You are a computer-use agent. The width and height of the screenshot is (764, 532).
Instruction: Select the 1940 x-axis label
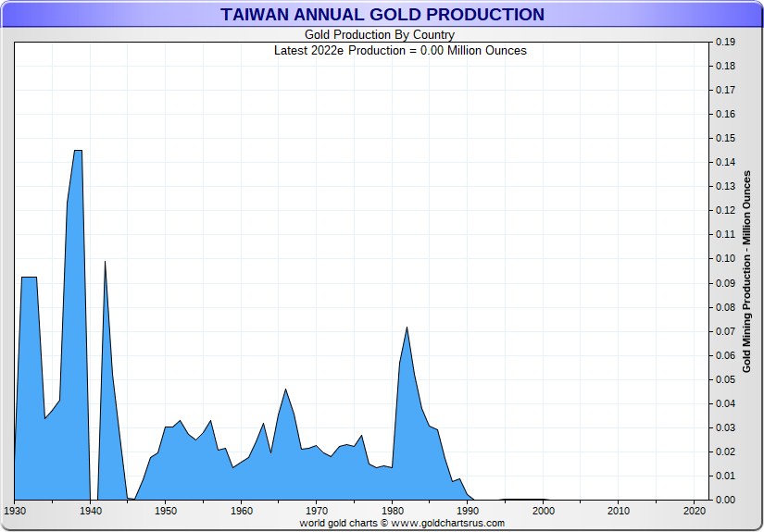[90, 511]
